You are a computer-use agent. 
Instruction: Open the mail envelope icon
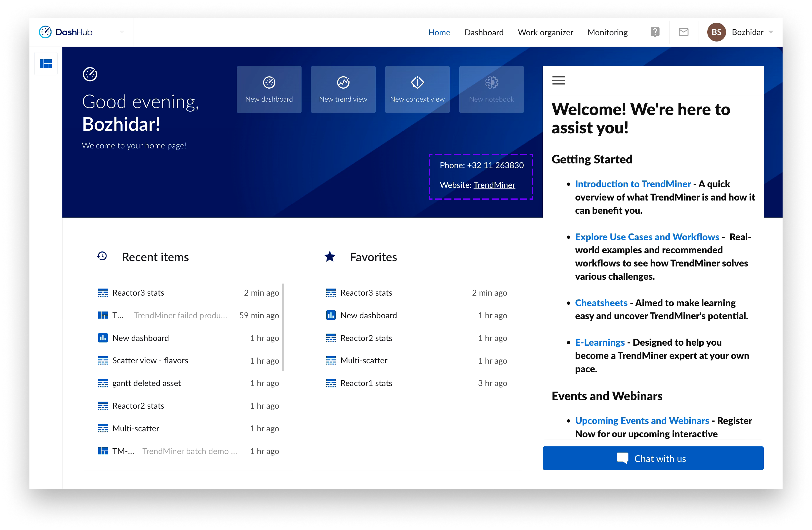coord(683,32)
